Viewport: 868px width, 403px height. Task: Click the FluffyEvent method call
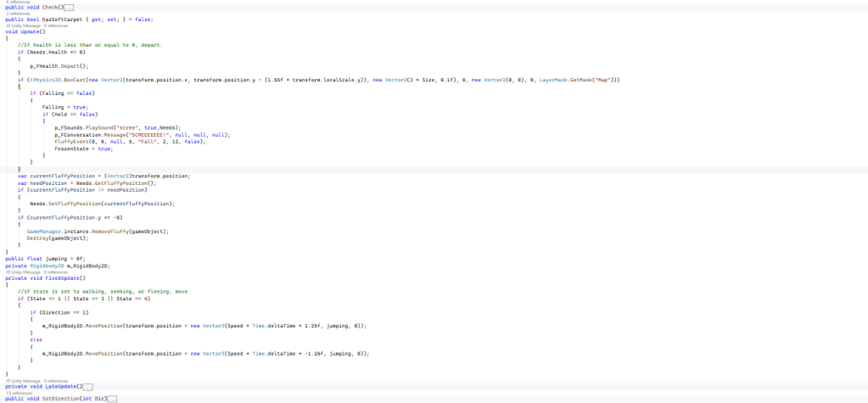pos(71,141)
